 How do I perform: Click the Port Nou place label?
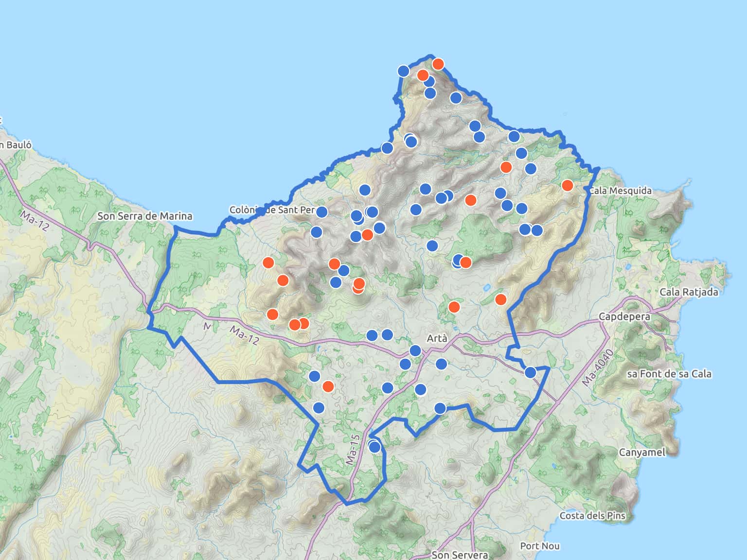(x=539, y=546)
